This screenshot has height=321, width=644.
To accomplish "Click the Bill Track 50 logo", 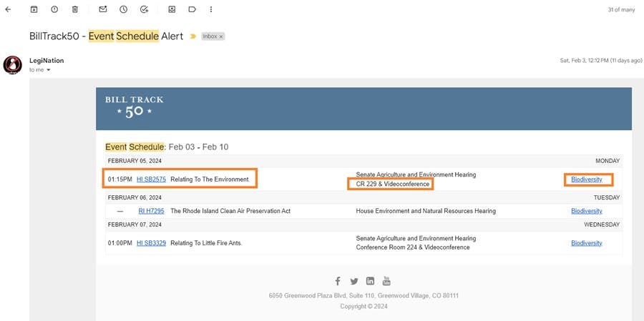I will 135,107.
